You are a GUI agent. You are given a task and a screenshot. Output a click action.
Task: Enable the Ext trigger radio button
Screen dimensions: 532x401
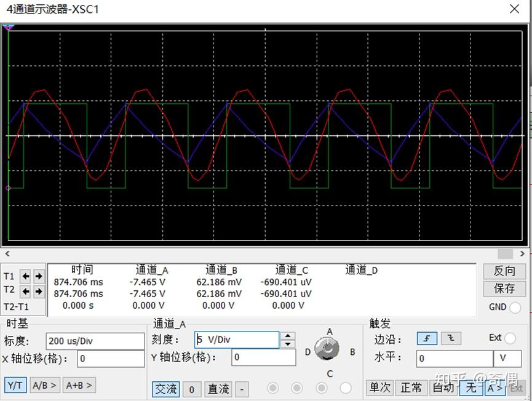pyautogui.click(x=509, y=338)
